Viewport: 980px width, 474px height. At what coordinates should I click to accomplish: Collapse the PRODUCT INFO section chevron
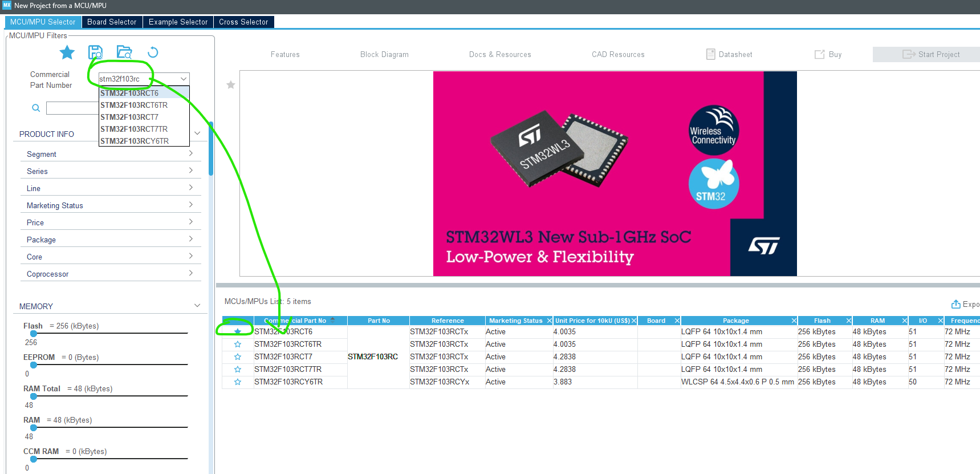pos(197,133)
